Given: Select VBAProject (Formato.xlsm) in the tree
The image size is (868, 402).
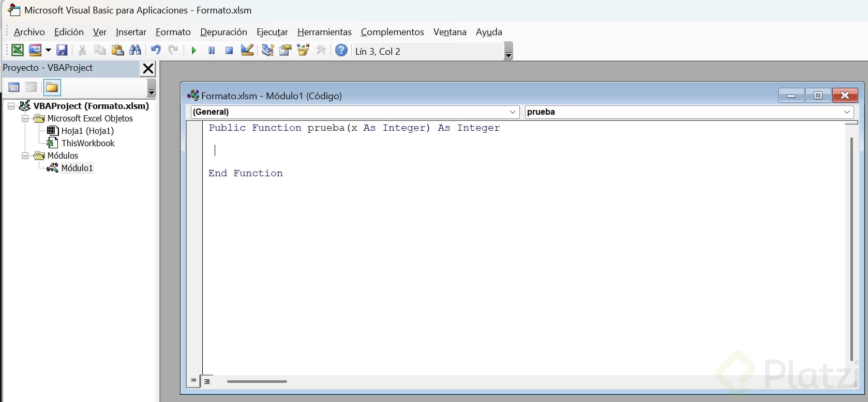Looking at the screenshot, I should (91, 106).
